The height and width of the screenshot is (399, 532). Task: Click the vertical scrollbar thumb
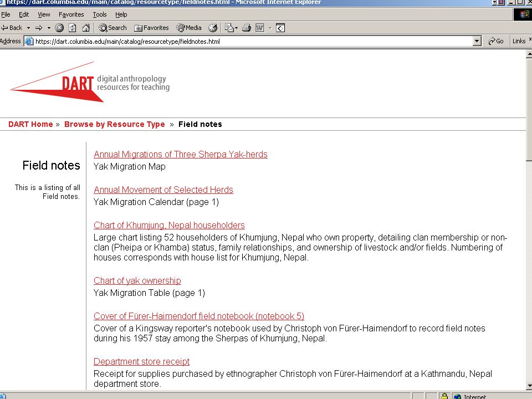pos(529,109)
